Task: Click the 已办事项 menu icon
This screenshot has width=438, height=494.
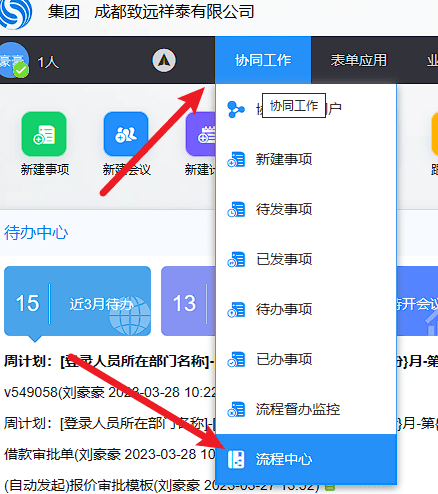Action: pyautogui.click(x=236, y=359)
